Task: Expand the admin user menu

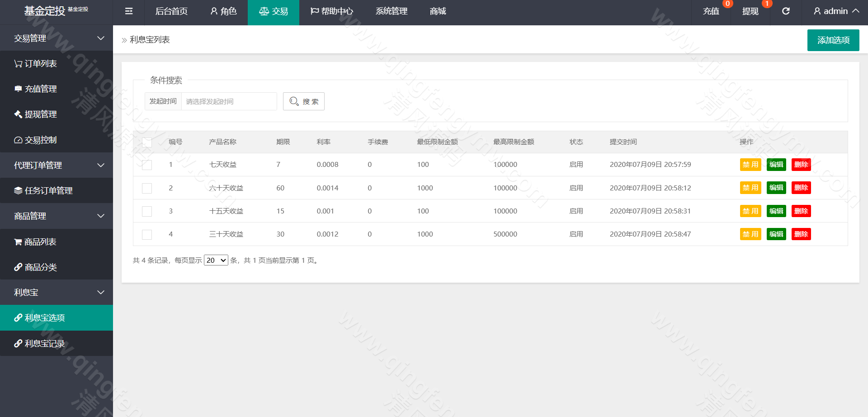Action: pos(836,11)
